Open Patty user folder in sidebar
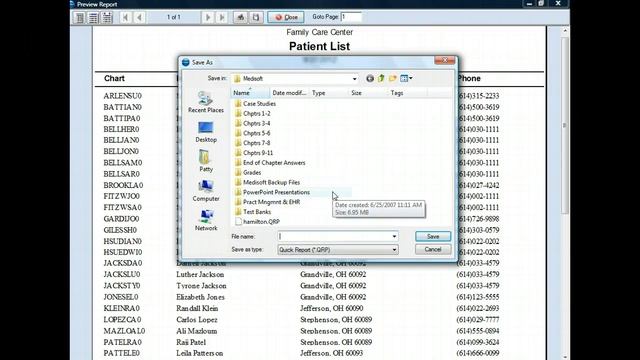 [x=206, y=161]
